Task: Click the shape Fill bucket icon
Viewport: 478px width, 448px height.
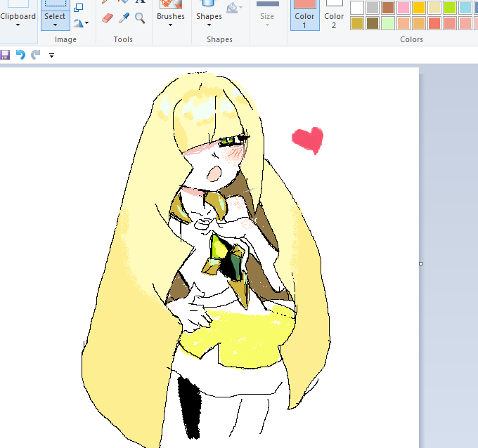Action: coord(232,8)
